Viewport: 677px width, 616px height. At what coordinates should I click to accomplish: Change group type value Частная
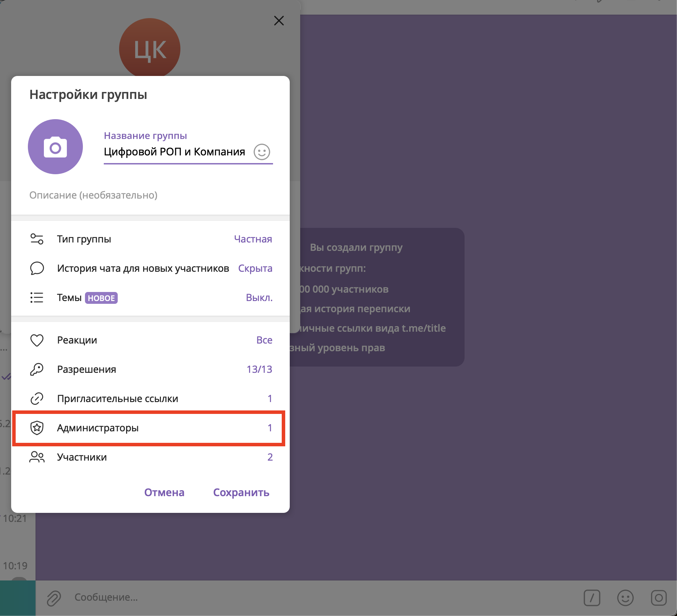pyautogui.click(x=253, y=239)
